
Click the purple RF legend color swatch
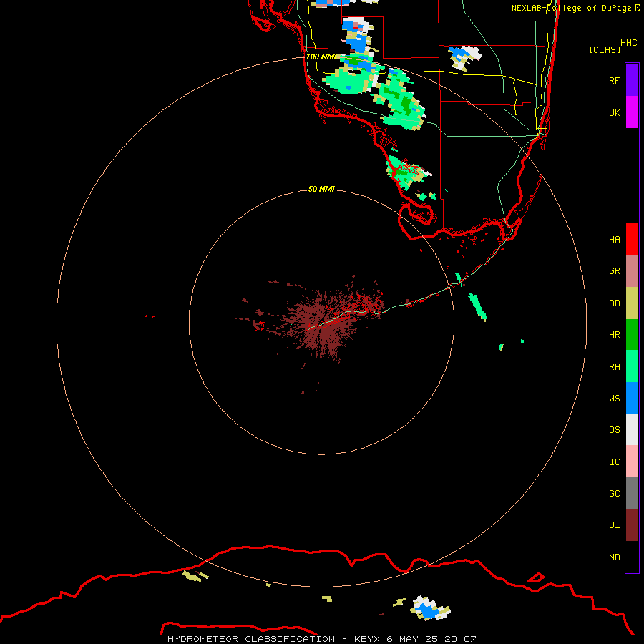[632, 80]
